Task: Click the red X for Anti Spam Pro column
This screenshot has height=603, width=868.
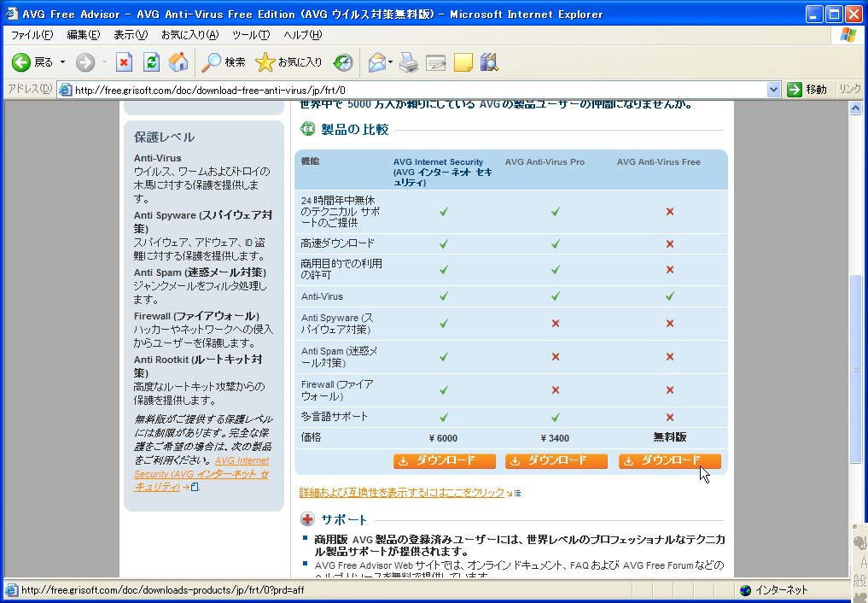Action: (556, 357)
